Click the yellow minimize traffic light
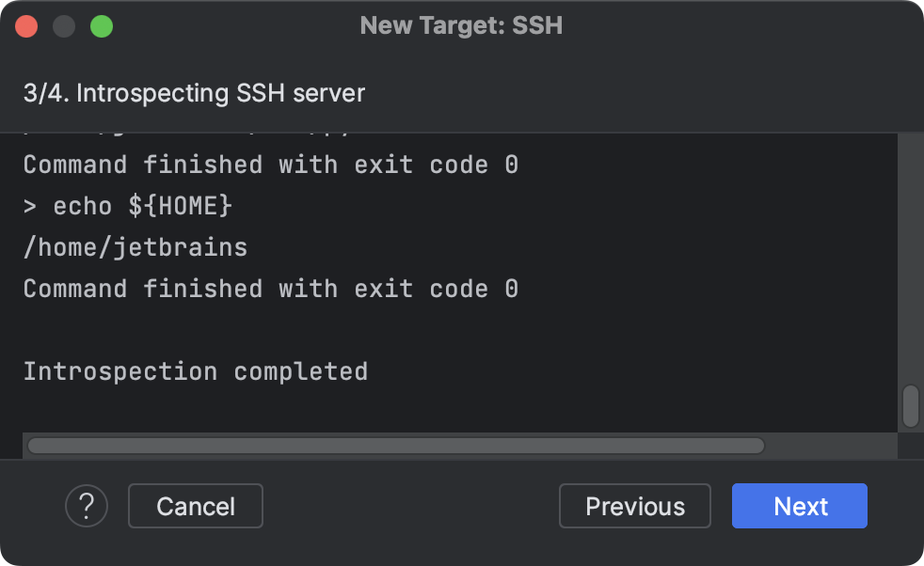The width and height of the screenshot is (924, 566). (x=64, y=26)
